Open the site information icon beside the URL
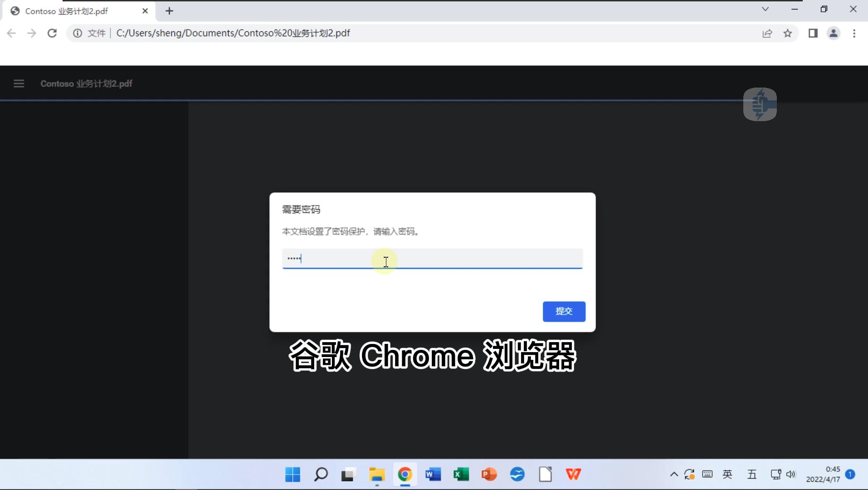This screenshot has width=868, height=490. pyautogui.click(x=77, y=33)
